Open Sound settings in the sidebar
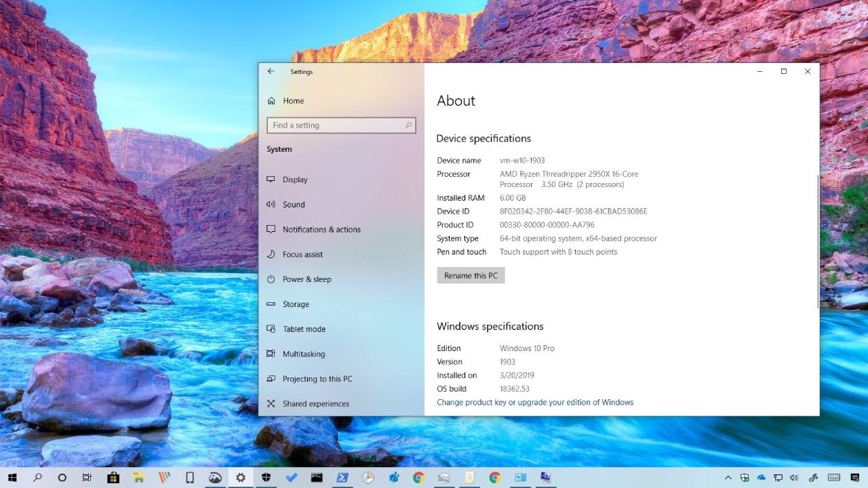868x488 pixels. coord(294,204)
